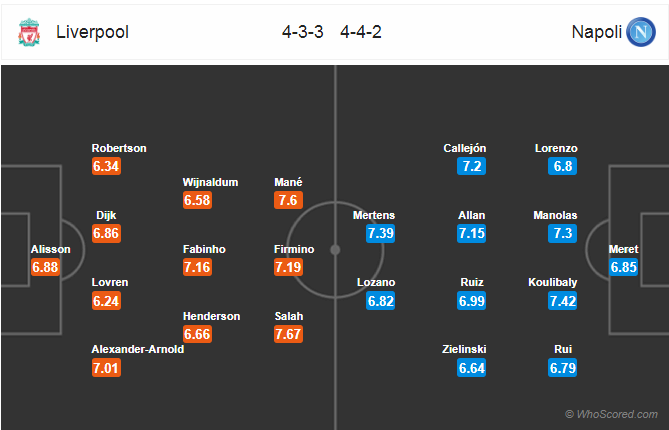Open the Liverpool team name link
The width and height of the screenshot is (669, 430).
pos(92,32)
